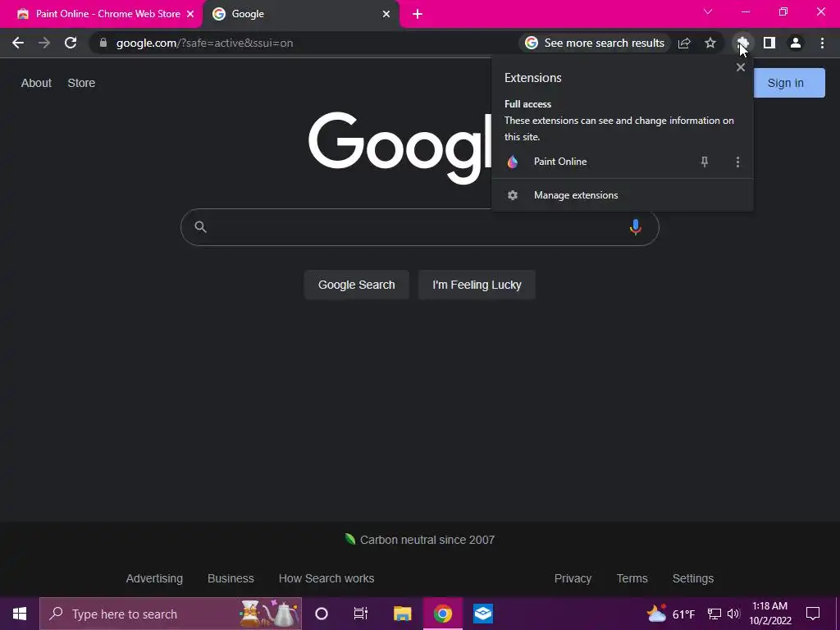Click the Manage extensions gear icon
Viewport: 840px width, 630px height.
pos(513,195)
